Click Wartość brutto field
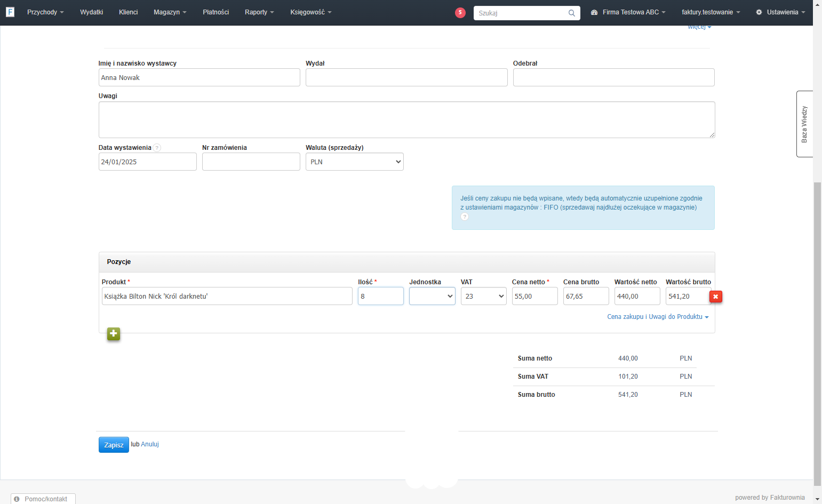Screen dimensions: 822x504 pyautogui.click(x=688, y=296)
